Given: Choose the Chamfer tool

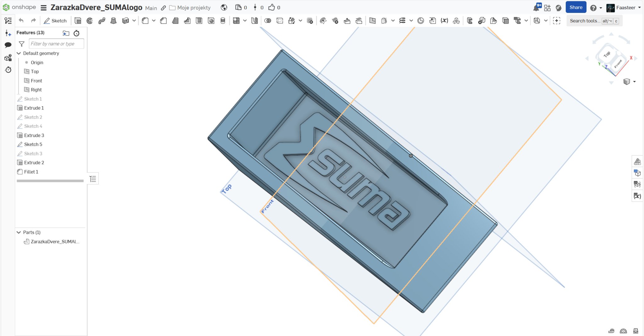Looking at the screenshot, I should pyautogui.click(x=163, y=21).
